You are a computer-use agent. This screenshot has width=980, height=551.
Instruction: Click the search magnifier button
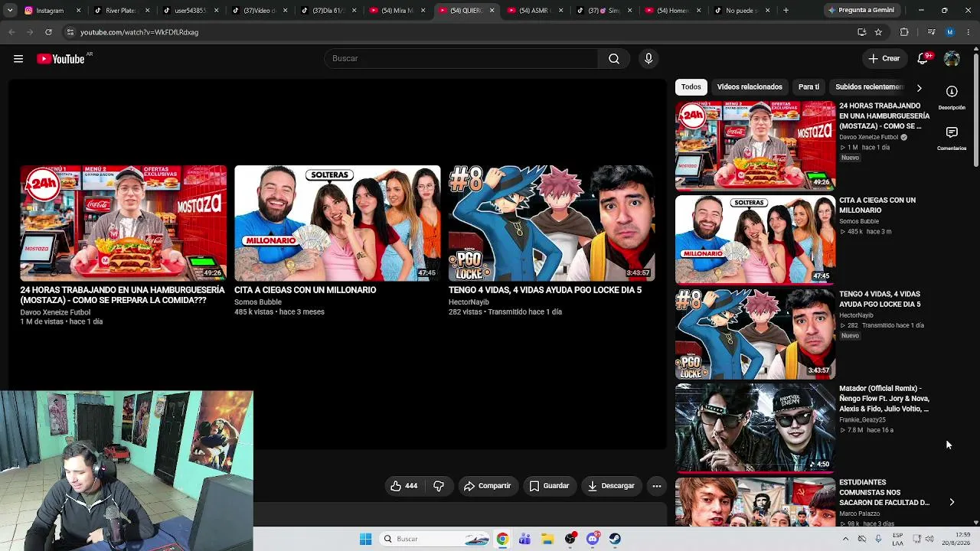[614, 59]
